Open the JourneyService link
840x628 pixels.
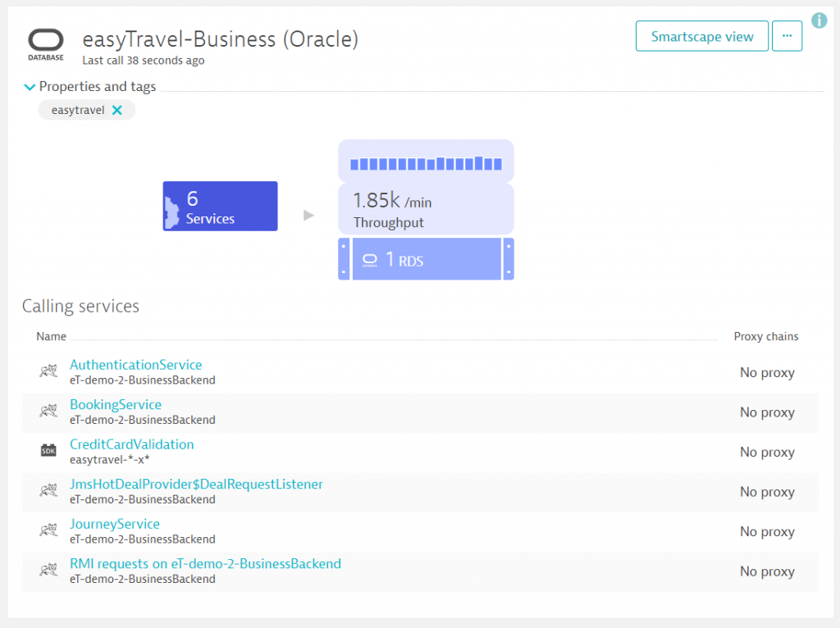click(x=115, y=524)
